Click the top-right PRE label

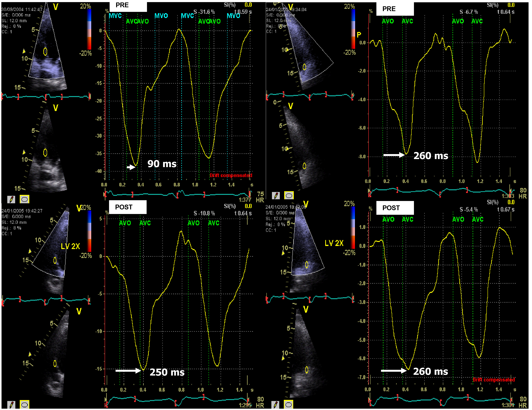[389, 9]
